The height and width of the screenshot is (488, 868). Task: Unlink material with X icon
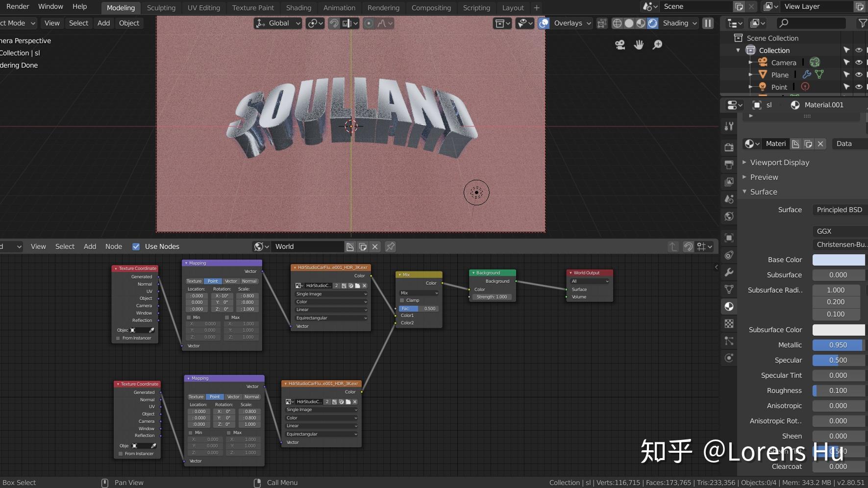coord(820,144)
